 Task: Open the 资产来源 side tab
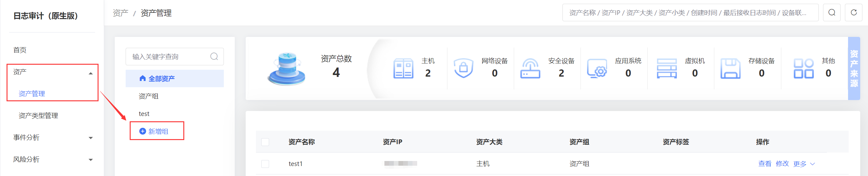[854, 68]
